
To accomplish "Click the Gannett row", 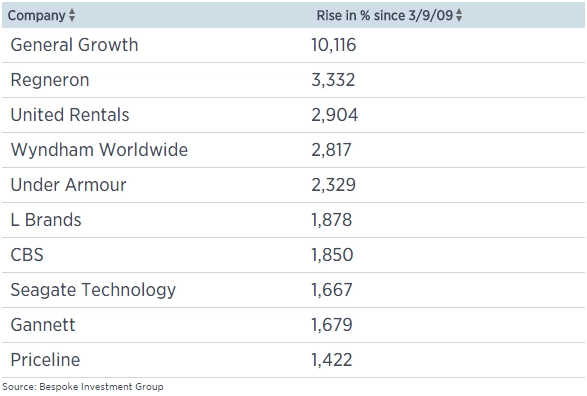I will [294, 325].
